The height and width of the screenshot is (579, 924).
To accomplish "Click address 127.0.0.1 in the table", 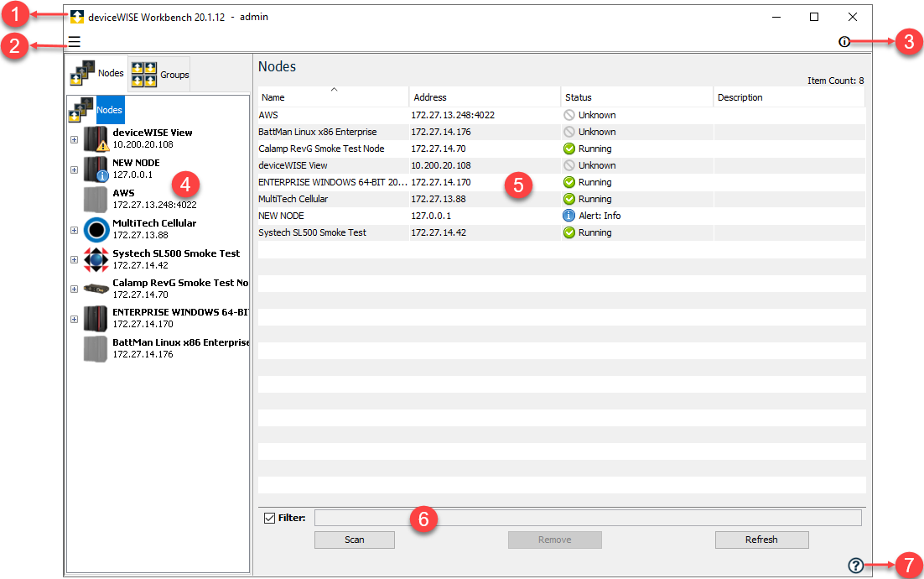I will pyautogui.click(x=431, y=216).
